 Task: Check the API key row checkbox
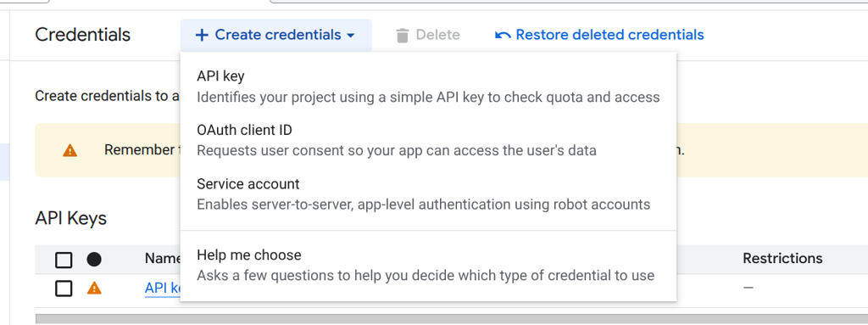click(64, 289)
